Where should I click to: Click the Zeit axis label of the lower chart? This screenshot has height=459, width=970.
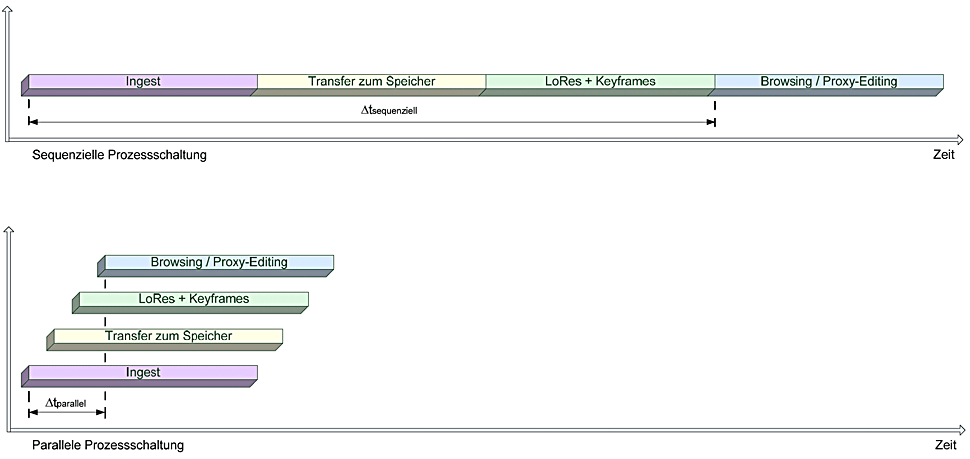tap(944, 444)
